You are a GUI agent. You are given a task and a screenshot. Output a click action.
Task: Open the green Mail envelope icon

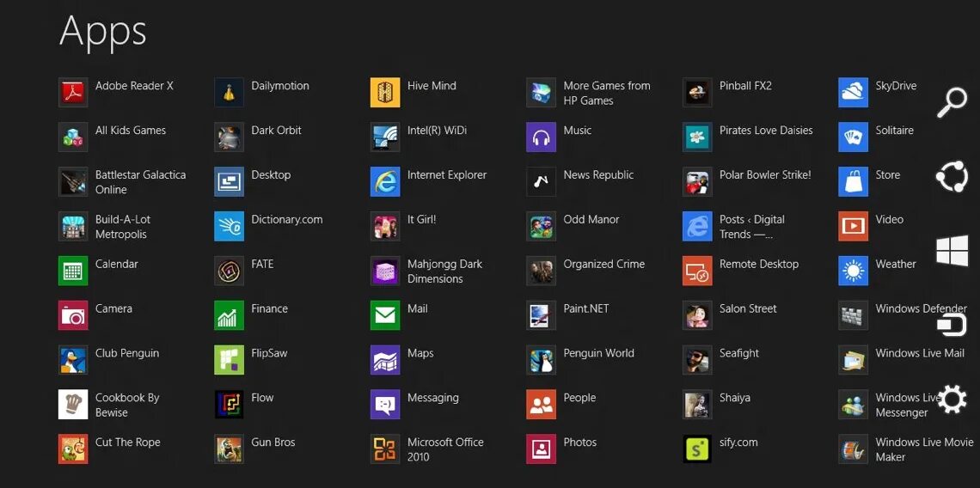coord(385,315)
